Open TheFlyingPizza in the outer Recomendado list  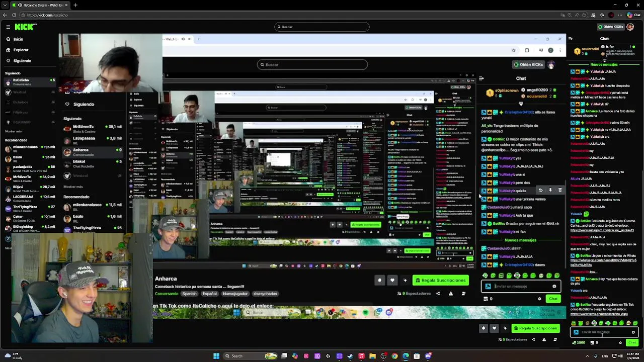(x=29, y=209)
